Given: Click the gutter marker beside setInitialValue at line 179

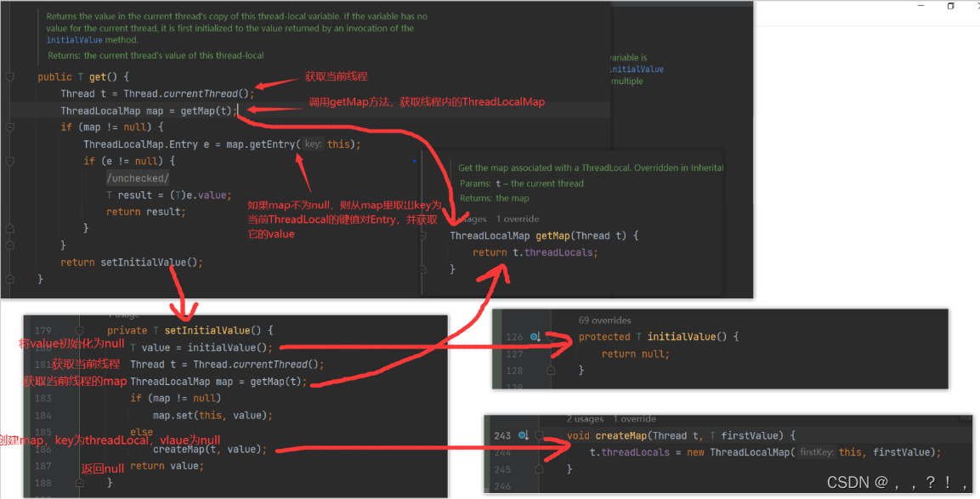Looking at the screenshot, I should pos(79,330).
